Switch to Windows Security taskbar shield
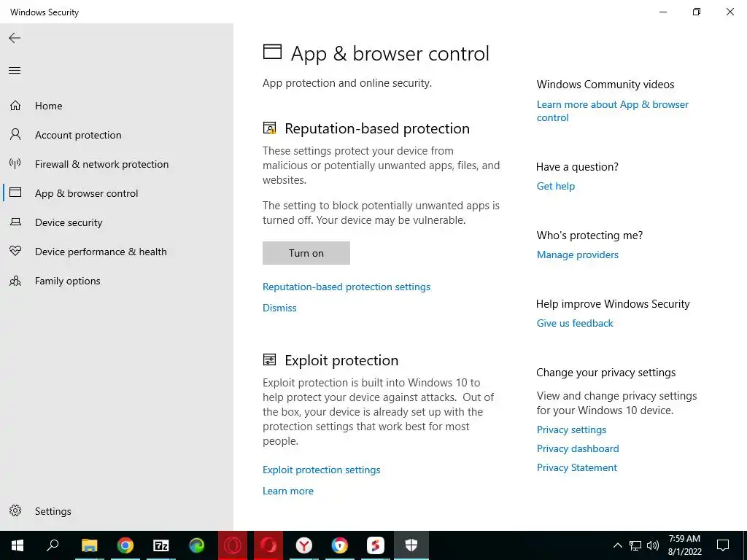 [x=411, y=545]
